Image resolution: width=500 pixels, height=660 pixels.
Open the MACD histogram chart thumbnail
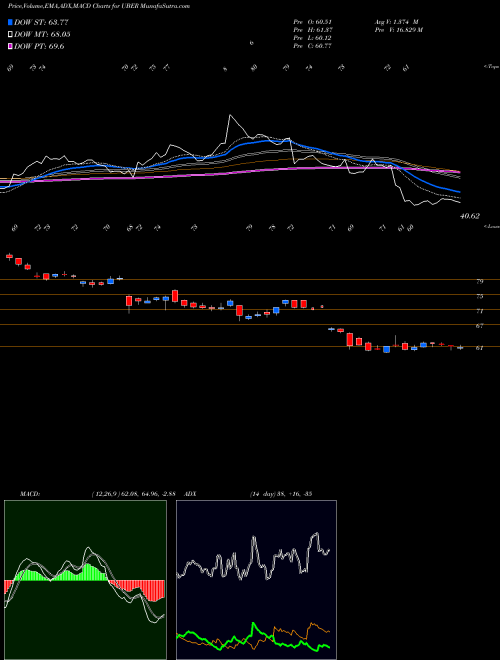85,580
